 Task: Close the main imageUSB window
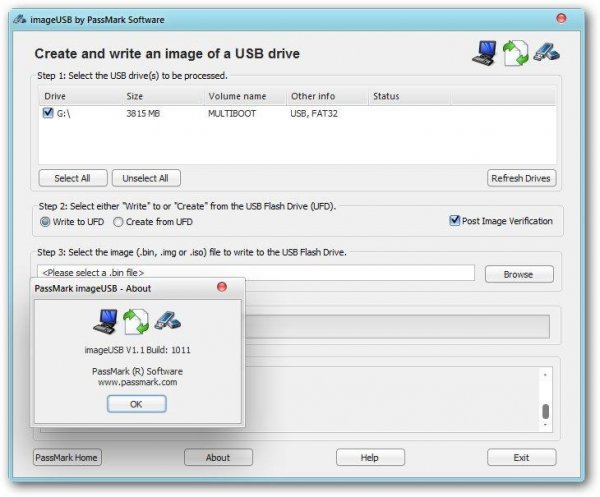point(561,18)
